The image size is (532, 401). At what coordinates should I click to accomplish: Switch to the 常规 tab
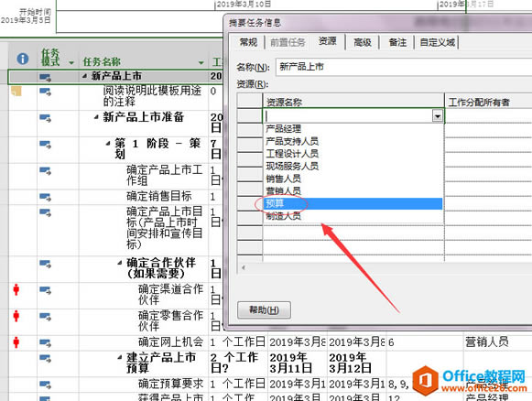pos(248,42)
